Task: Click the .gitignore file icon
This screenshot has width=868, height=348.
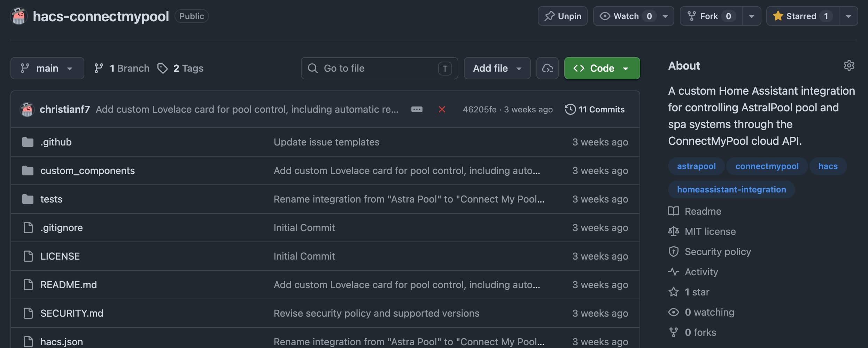Action: (x=28, y=228)
